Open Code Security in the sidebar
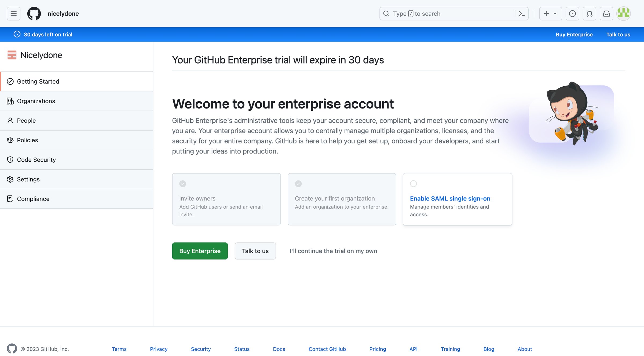644x356 pixels. (77, 160)
